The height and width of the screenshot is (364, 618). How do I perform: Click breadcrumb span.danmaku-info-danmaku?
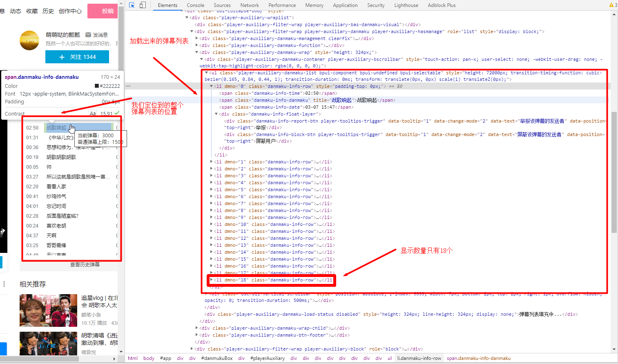pyautogui.click(x=479, y=358)
